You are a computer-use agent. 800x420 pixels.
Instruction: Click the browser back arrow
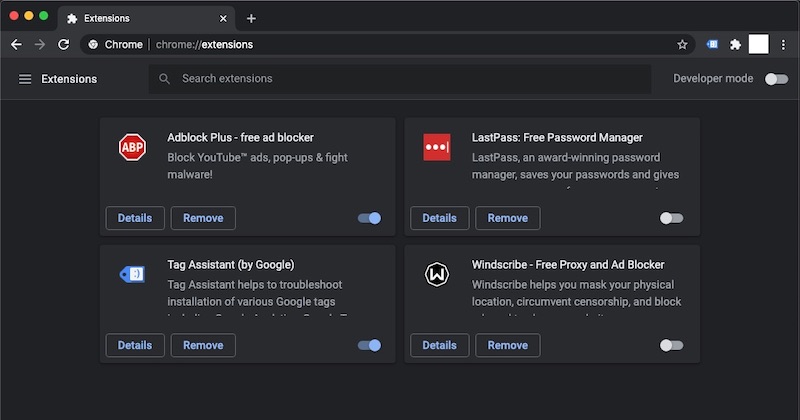(x=16, y=44)
